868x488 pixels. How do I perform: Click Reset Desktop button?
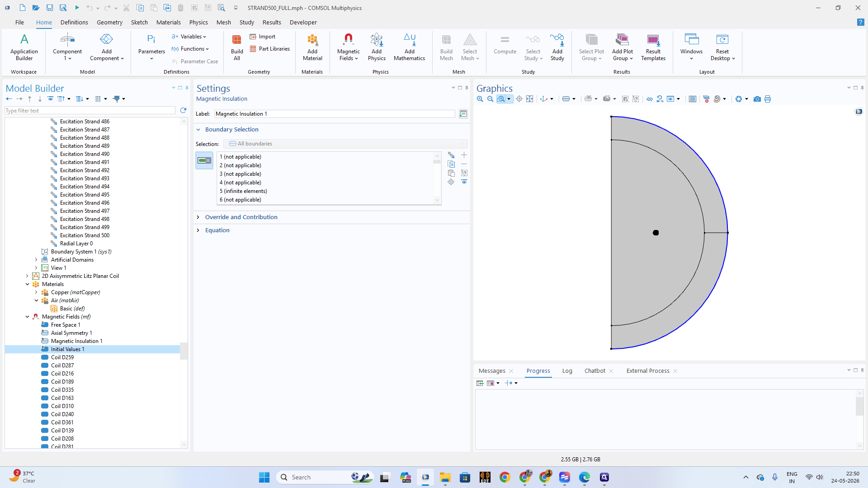[x=722, y=47]
